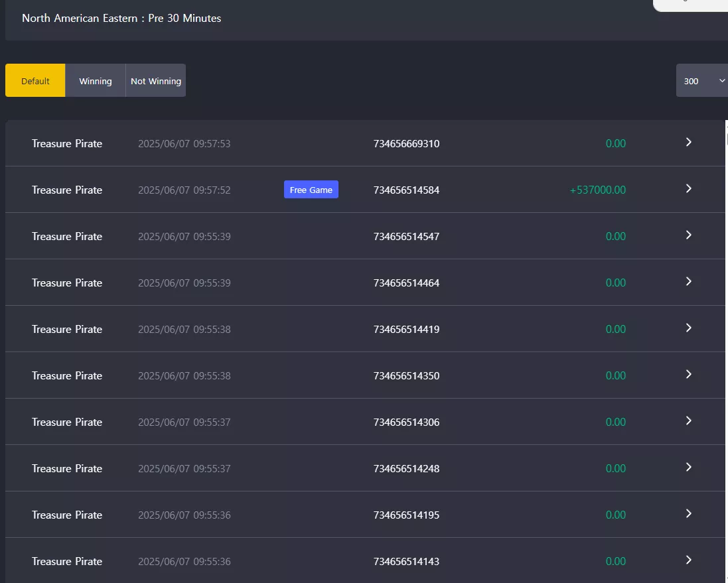Viewport: 728px width, 583px height.
Task: Click transaction ID 734656514350
Action: (406, 375)
